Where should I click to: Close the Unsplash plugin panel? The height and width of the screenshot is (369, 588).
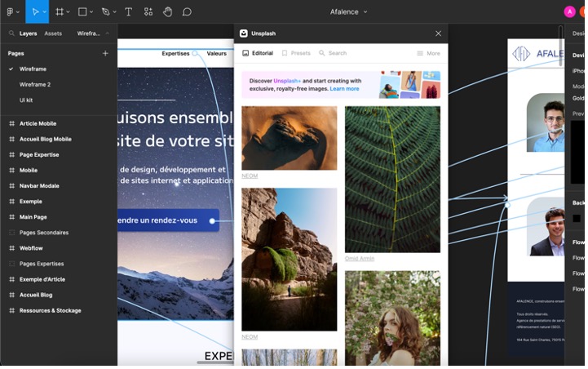pyautogui.click(x=438, y=33)
